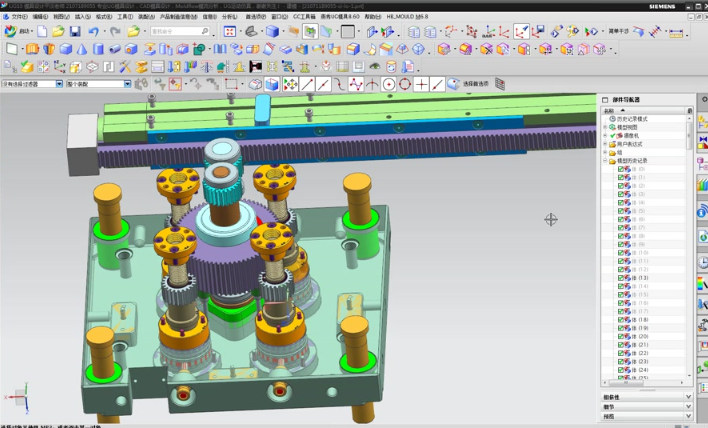This screenshot has width=708, height=428.
Task: Collapse the Model History folder node
Action: pyautogui.click(x=605, y=160)
